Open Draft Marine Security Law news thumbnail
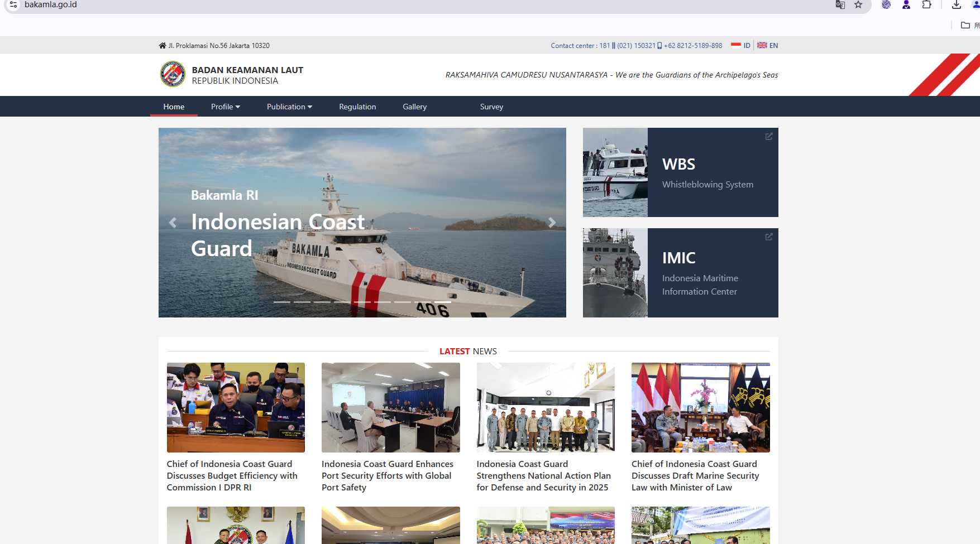980x544 pixels. pyautogui.click(x=701, y=407)
